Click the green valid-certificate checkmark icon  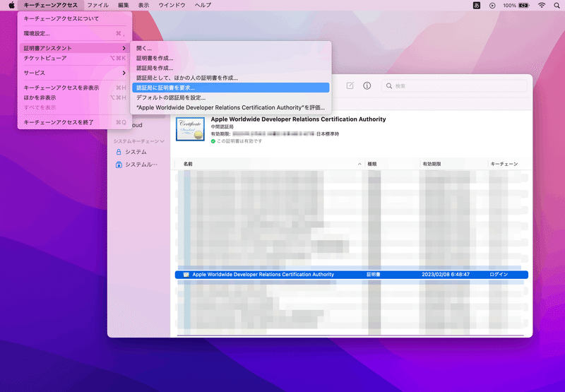[213, 141]
